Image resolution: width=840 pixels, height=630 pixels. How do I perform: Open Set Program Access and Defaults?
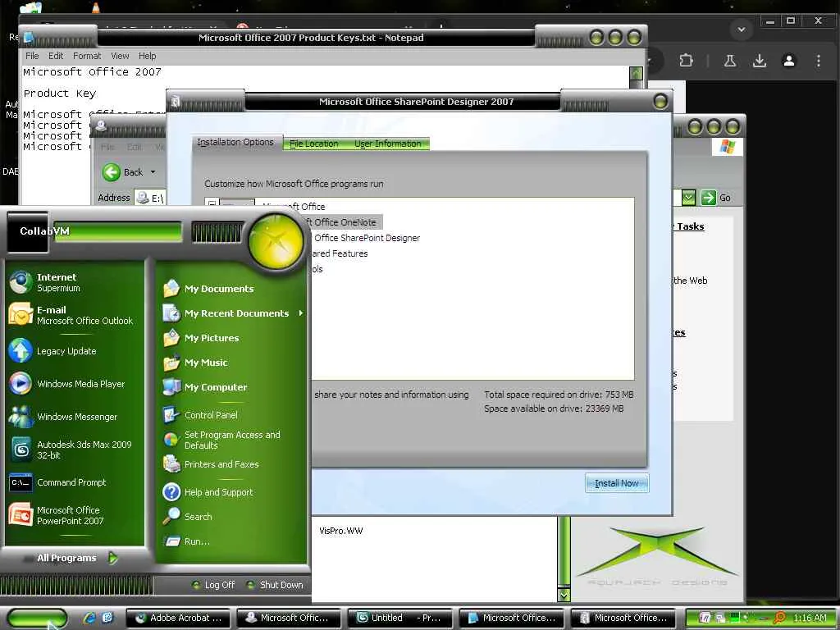[222, 440]
